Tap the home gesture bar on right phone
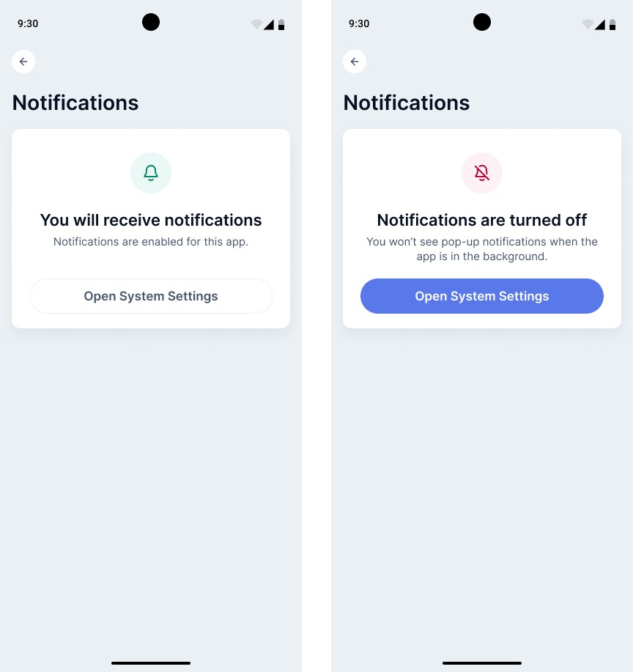 point(482,662)
